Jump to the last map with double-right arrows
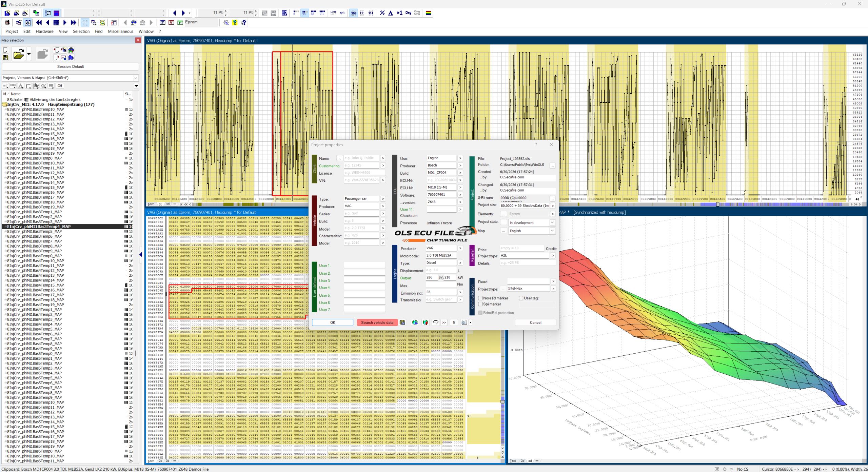The image size is (868, 472). coord(73,22)
